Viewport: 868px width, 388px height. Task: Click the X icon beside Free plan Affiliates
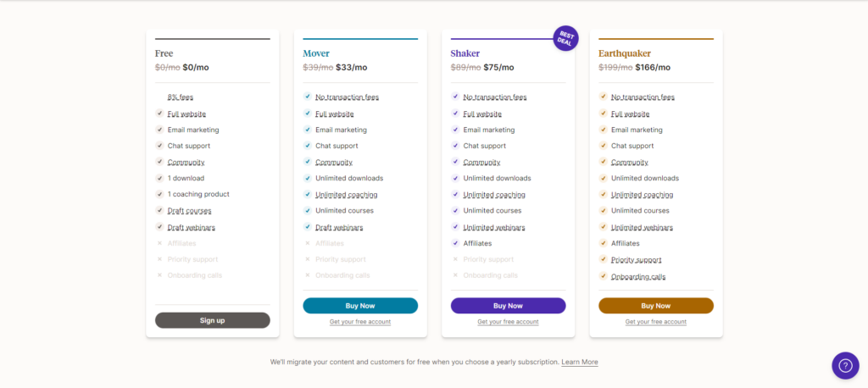coord(159,243)
